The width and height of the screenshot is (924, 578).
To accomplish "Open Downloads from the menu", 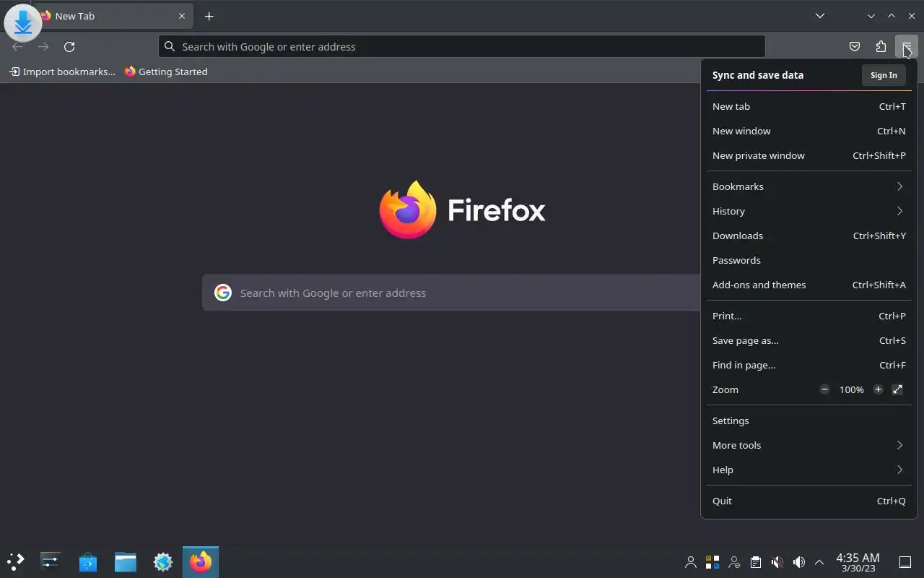I will tap(808, 236).
